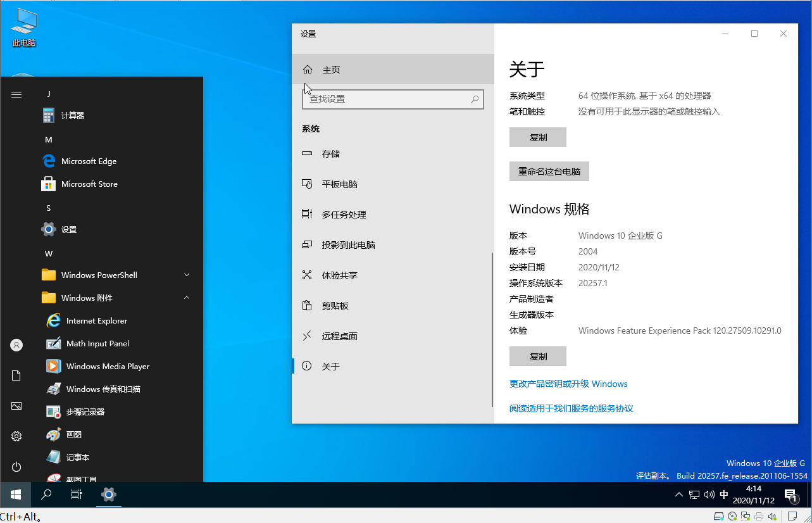Click the search magnifier in 查找设置 box
The height and width of the screenshot is (523, 812).
pyautogui.click(x=475, y=99)
